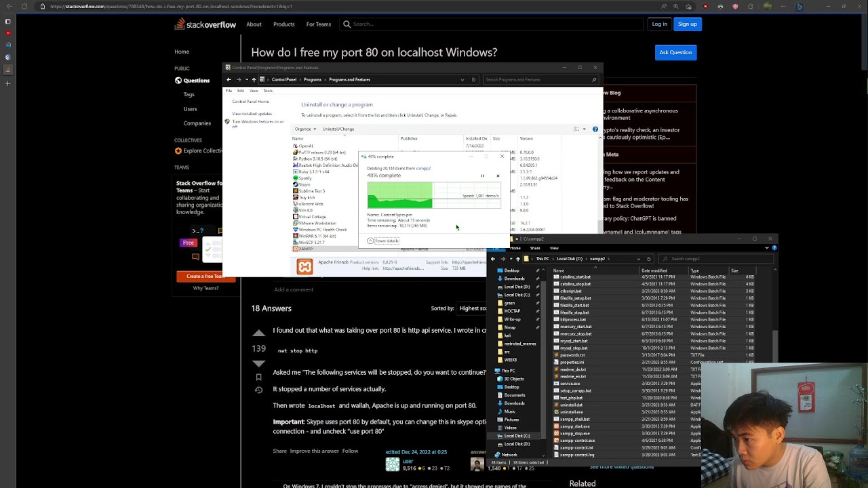Click the Ask Question button
868x488 pixels.
[x=675, y=52]
